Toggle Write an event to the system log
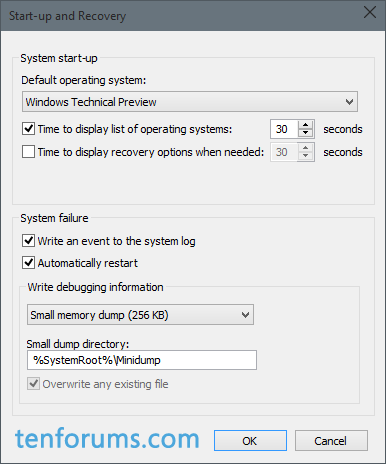 click(x=28, y=240)
